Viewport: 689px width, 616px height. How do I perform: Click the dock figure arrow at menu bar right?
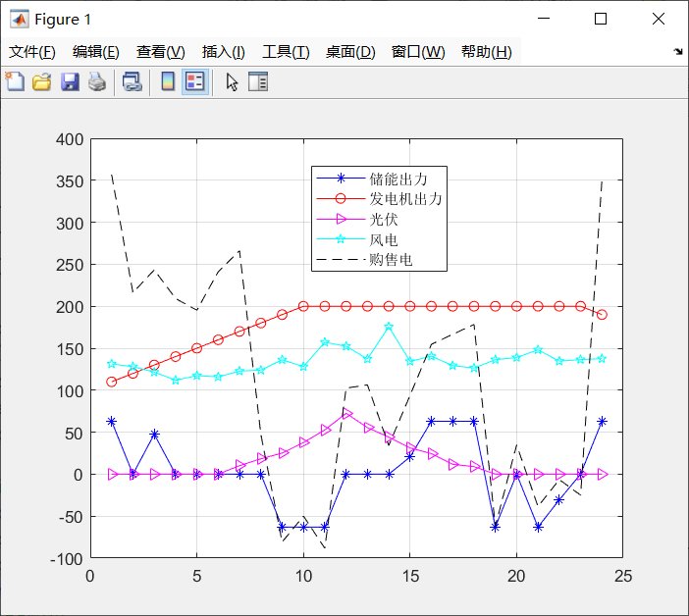pyautogui.click(x=678, y=52)
